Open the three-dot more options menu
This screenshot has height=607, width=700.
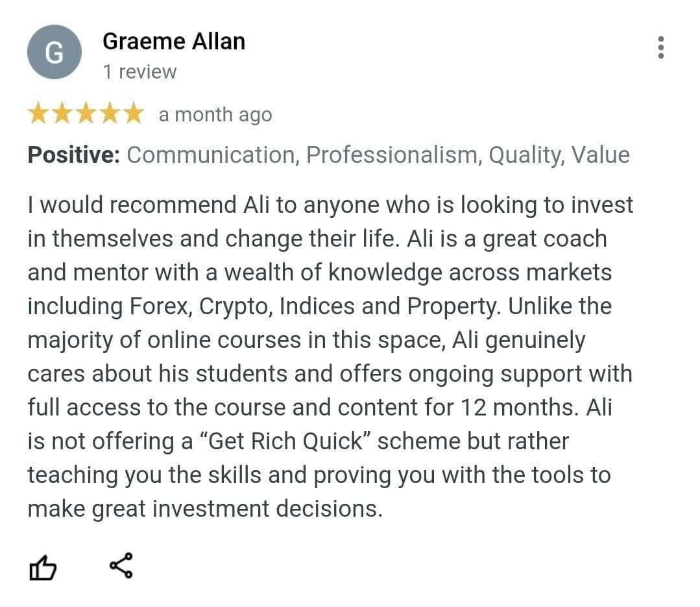pos(660,47)
